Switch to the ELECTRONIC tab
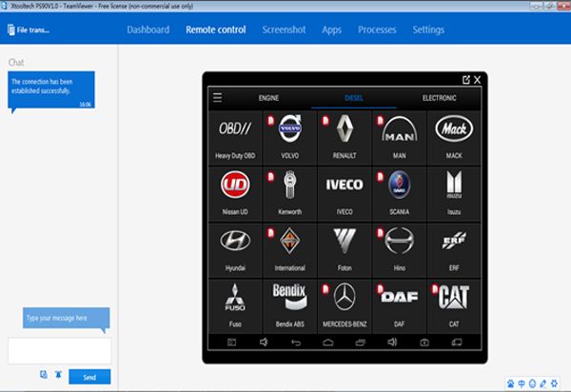The image size is (571, 392). click(439, 98)
